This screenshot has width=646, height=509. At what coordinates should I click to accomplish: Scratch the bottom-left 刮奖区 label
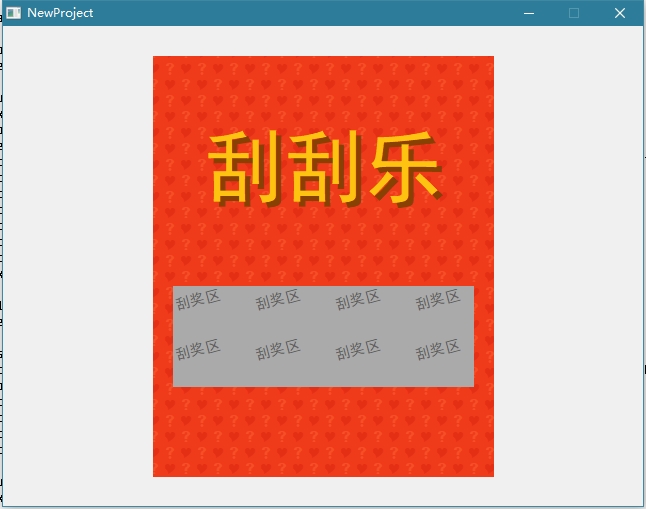[x=198, y=349]
